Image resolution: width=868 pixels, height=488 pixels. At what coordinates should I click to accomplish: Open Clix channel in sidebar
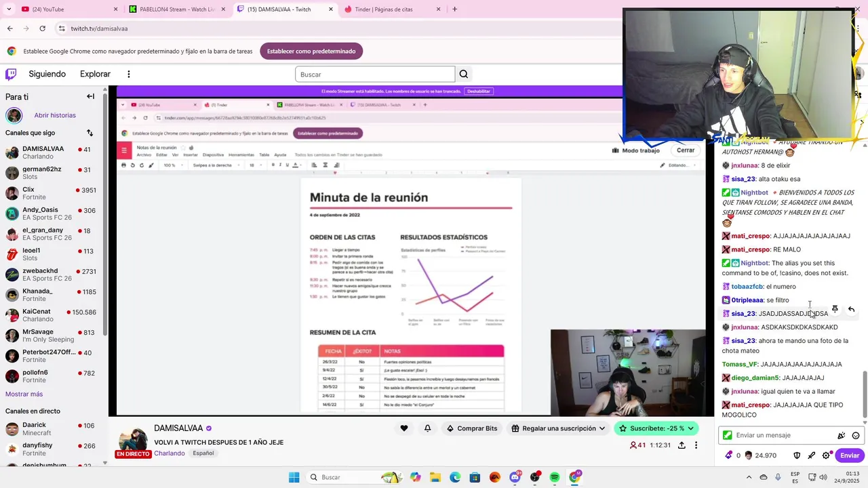pos(51,193)
